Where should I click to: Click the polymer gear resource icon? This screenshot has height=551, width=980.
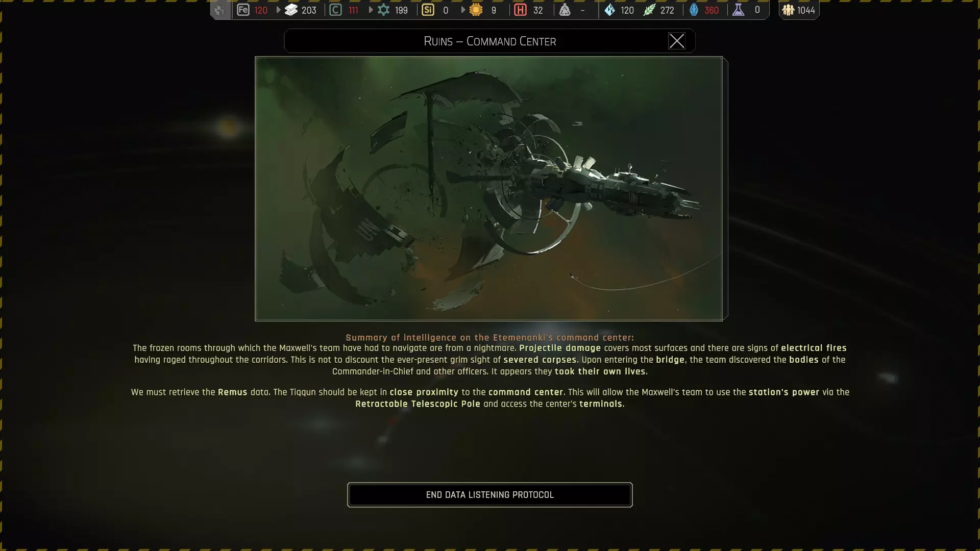click(x=383, y=10)
